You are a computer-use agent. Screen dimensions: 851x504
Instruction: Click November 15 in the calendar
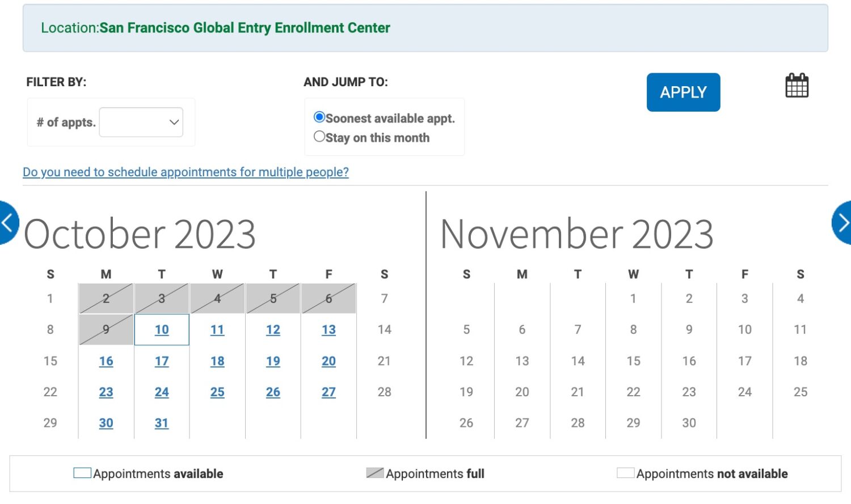(633, 361)
